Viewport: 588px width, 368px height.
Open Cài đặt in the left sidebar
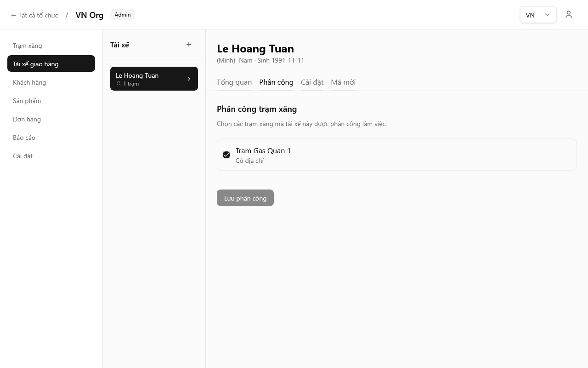click(23, 156)
